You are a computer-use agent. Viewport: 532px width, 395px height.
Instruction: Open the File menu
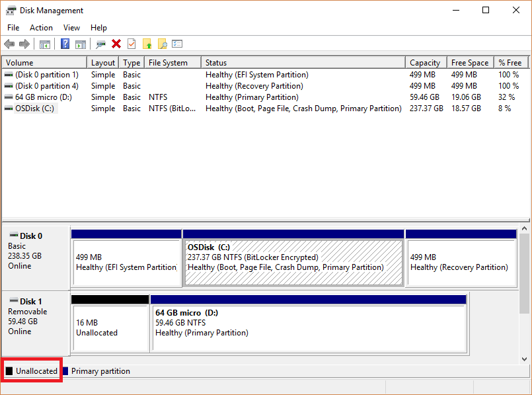(13, 28)
